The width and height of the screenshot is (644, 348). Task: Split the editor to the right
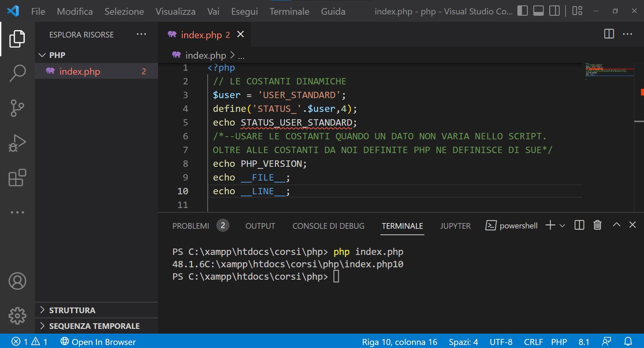click(x=609, y=34)
